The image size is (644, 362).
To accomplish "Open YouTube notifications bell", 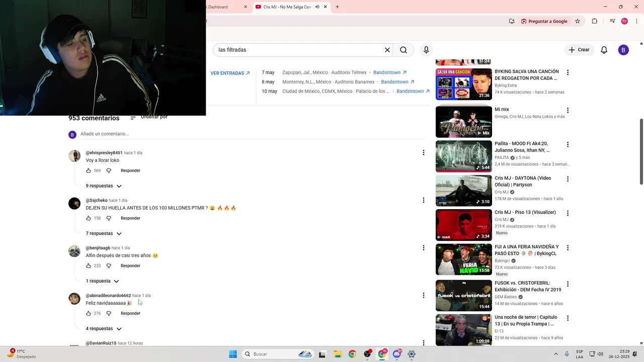I will [604, 50].
